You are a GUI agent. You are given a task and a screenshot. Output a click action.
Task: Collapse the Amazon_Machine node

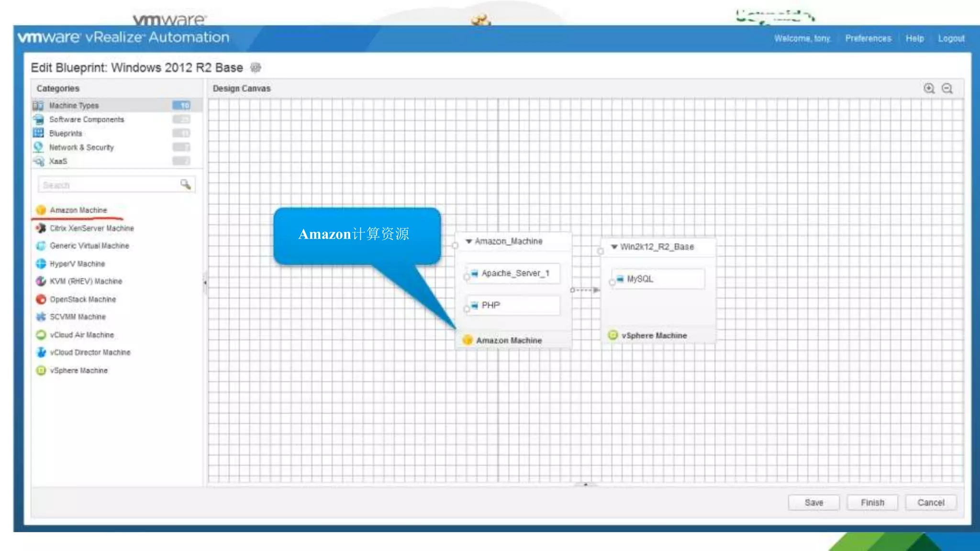[469, 241]
